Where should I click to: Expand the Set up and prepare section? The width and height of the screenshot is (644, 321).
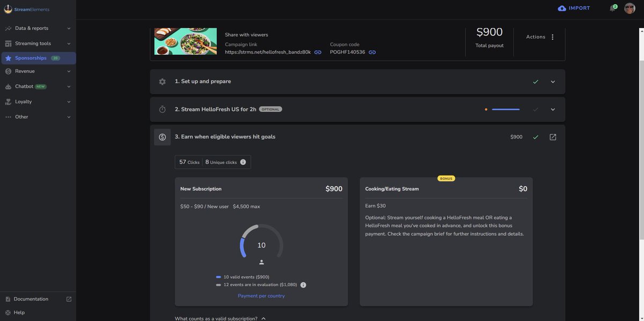553,82
